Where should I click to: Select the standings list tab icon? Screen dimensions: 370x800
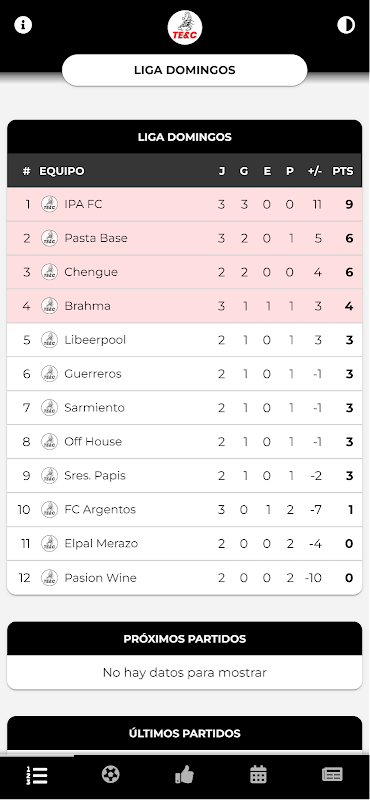click(37, 776)
